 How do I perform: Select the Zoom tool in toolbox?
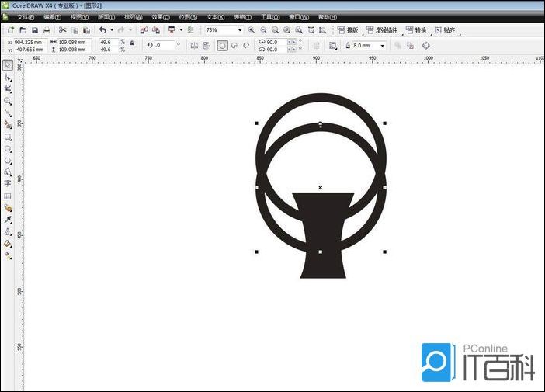pyautogui.click(x=8, y=101)
